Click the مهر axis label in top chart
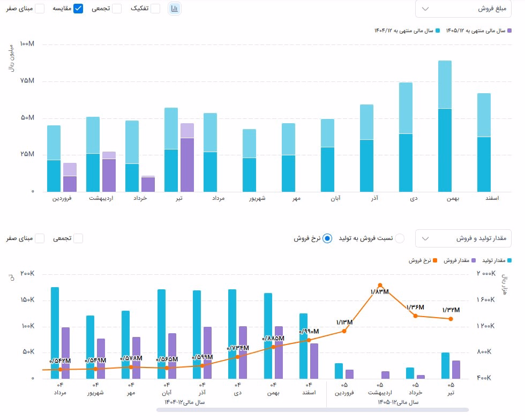 click(296, 198)
